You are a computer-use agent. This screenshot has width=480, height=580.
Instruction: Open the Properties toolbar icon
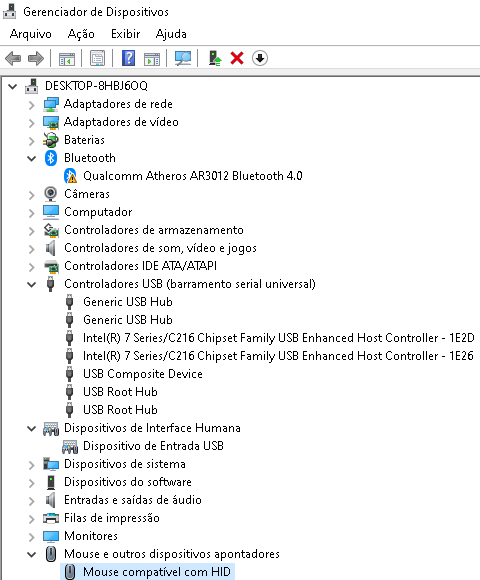pos(97,58)
